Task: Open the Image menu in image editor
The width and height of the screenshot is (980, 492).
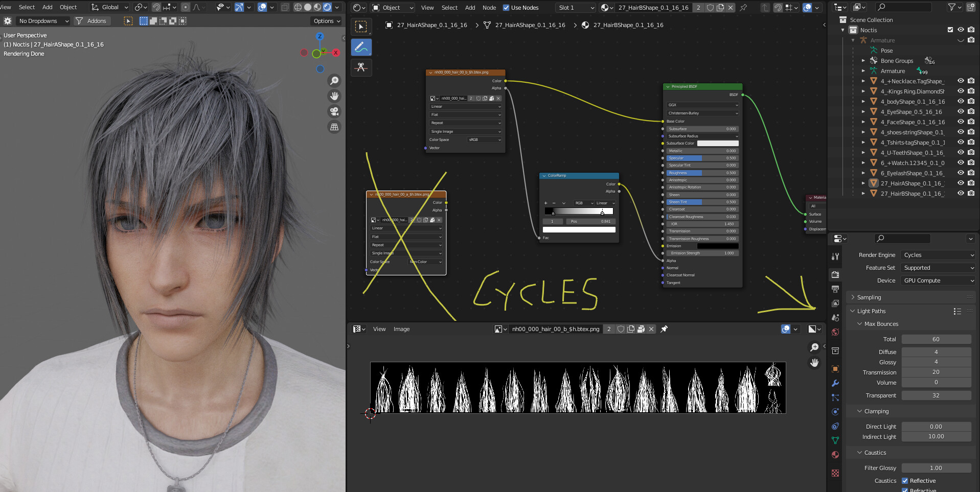Action: (401, 329)
